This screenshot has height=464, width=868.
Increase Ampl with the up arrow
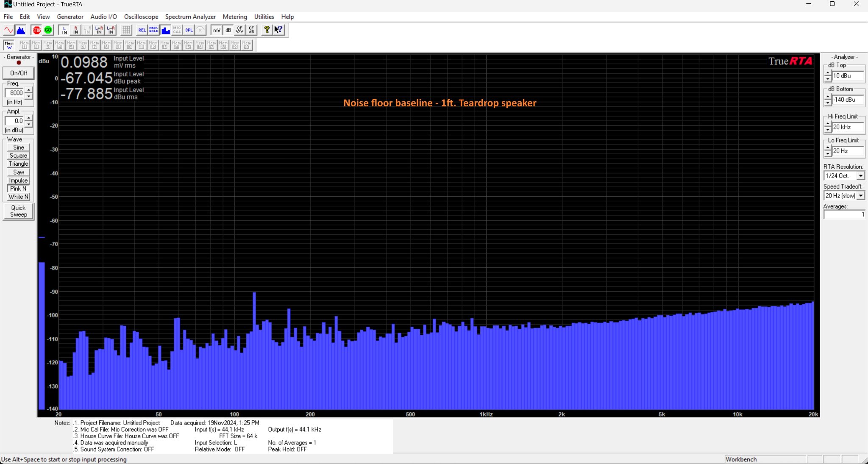28,118
